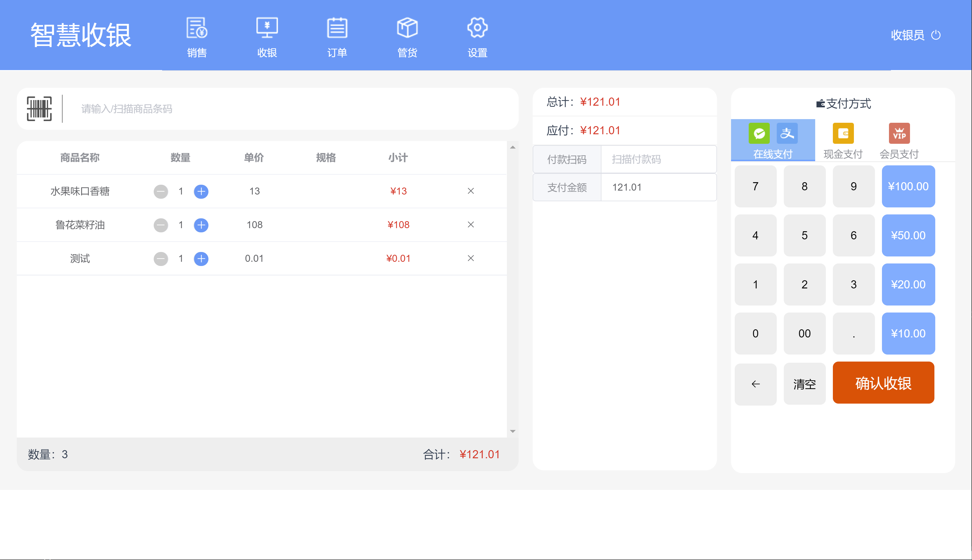The height and width of the screenshot is (560, 972).
Task: Choose the ¥100.00 quick amount
Action: 908,186
